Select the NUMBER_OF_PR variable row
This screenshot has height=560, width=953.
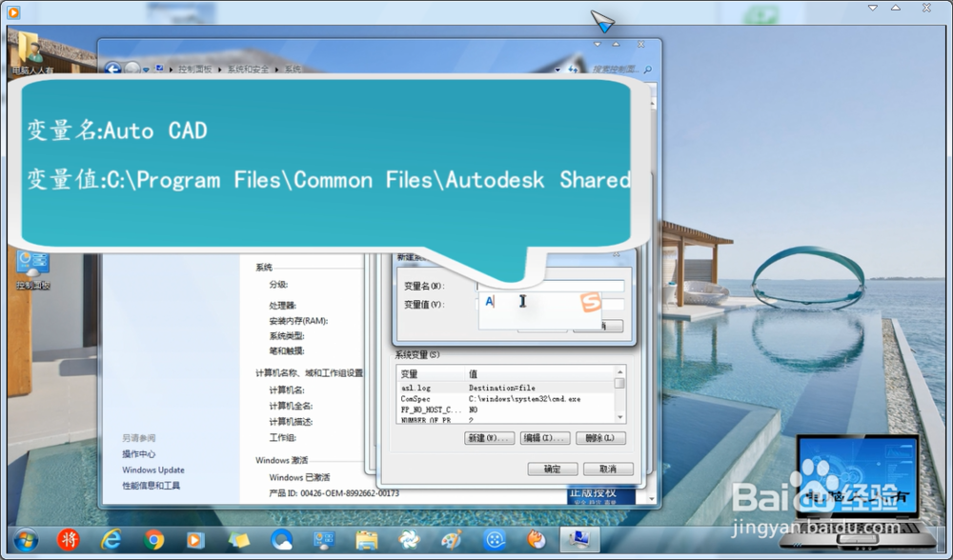(x=506, y=420)
